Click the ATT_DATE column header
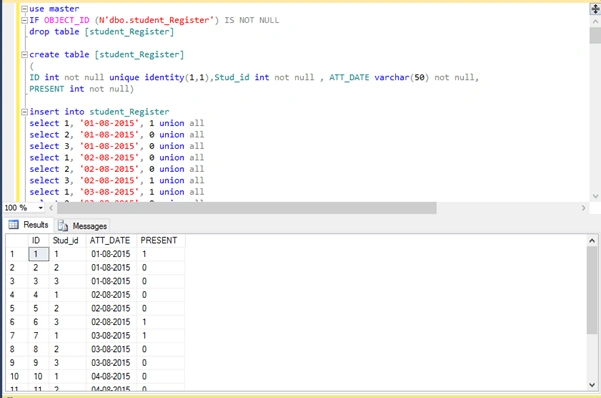The image size is (601, 398). 112,240
